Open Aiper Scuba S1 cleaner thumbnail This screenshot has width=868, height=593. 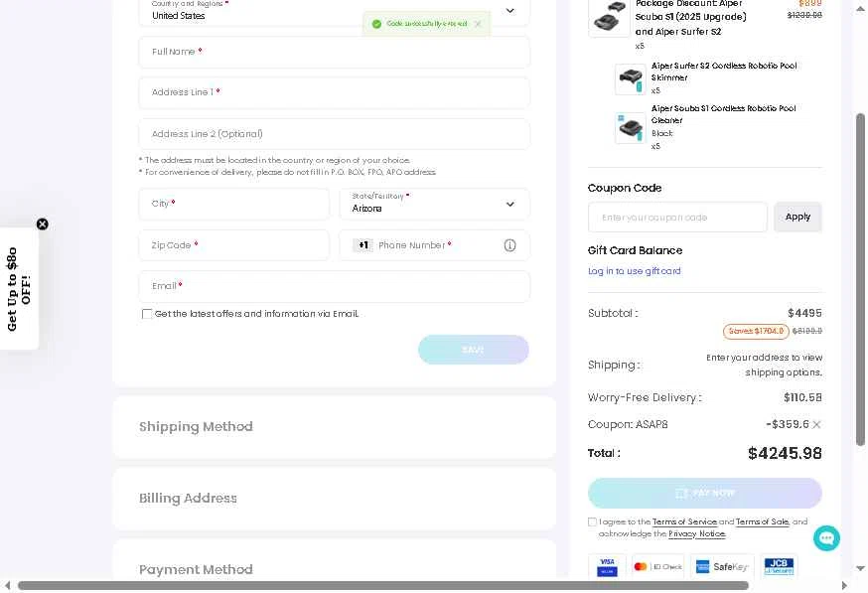pos(630,128)
